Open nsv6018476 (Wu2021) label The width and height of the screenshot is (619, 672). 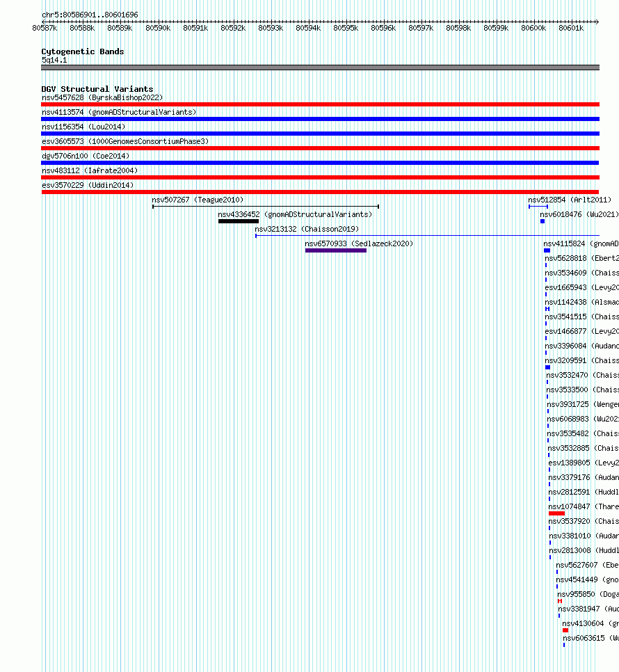[x=579, y=214]
